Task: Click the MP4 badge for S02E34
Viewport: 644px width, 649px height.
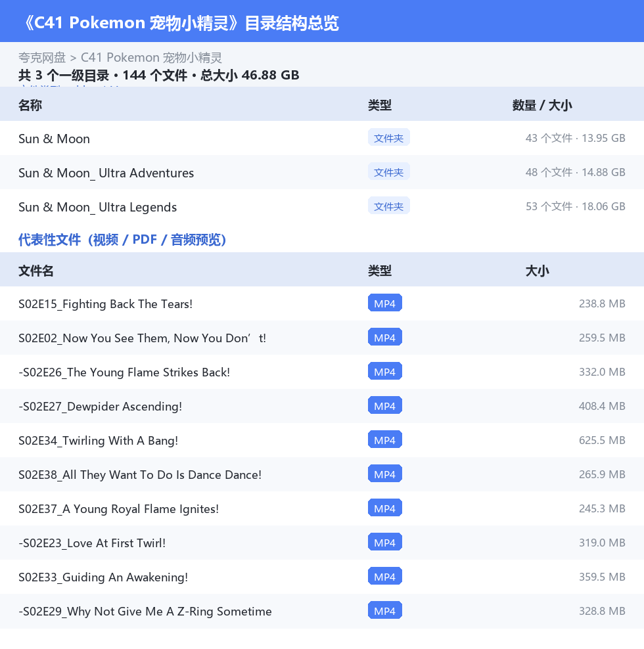Action: tap(384, 439)
